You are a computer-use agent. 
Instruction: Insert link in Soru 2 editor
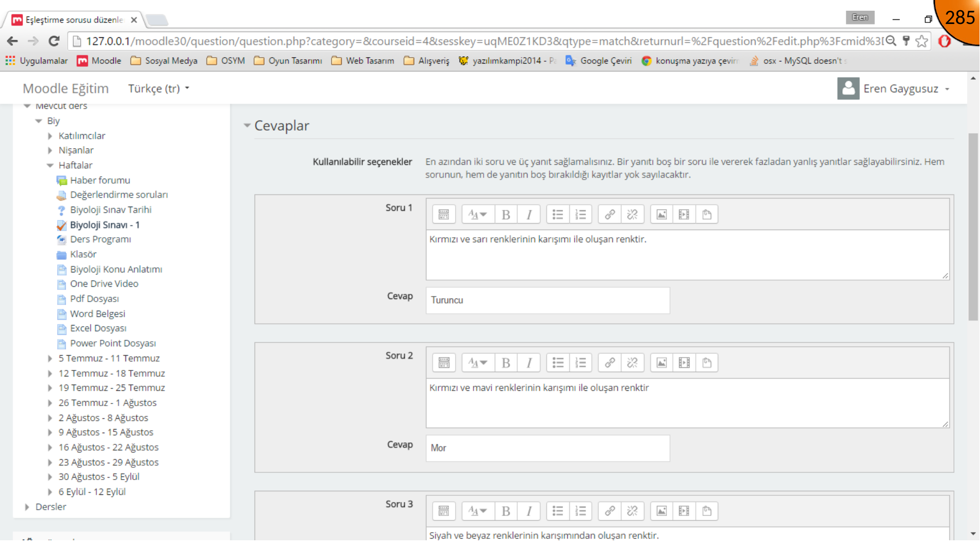(x=610, y=363)
